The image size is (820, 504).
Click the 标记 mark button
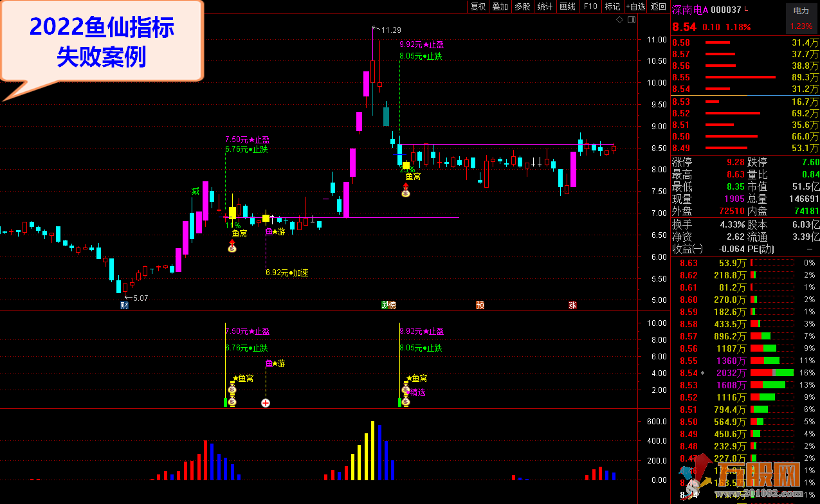tap(612, 6)
